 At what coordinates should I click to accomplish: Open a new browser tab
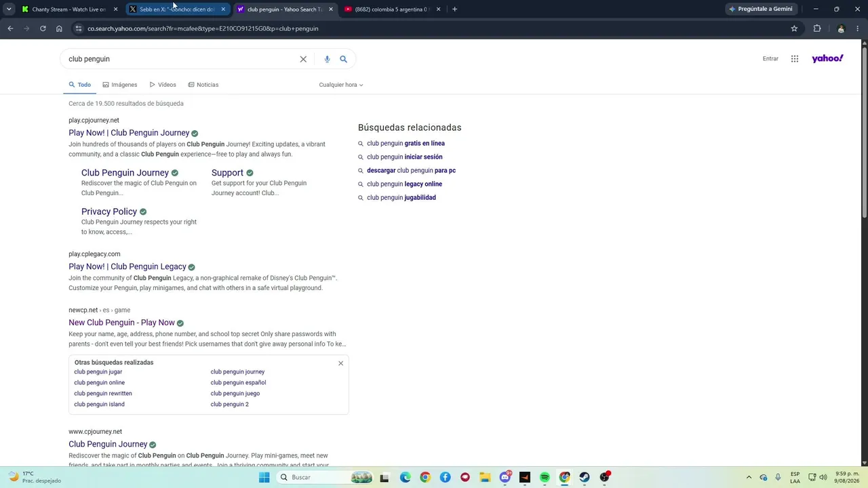click(x=454, y=9)
